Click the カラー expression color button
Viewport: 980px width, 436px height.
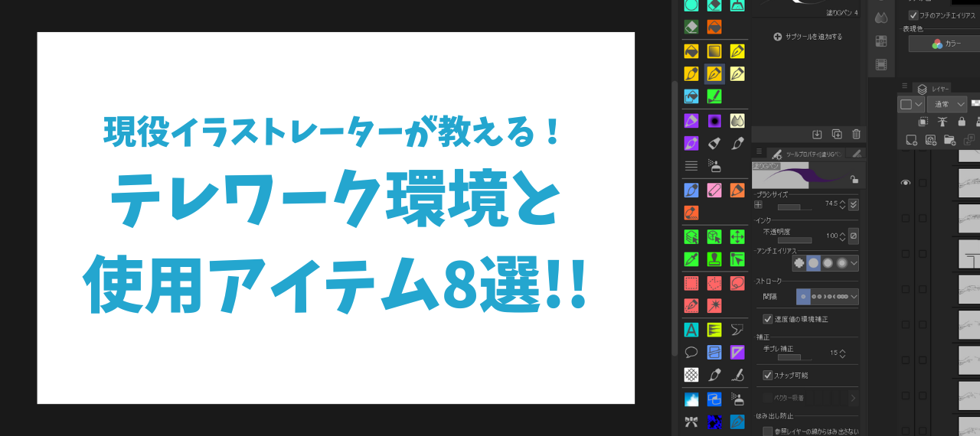946,44
